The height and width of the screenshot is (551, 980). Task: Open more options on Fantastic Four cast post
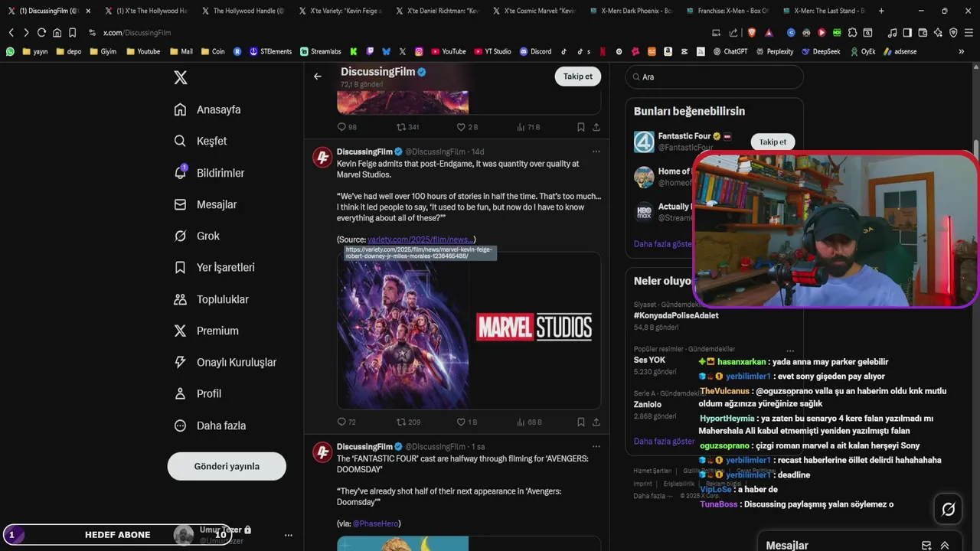coord(596,446)
